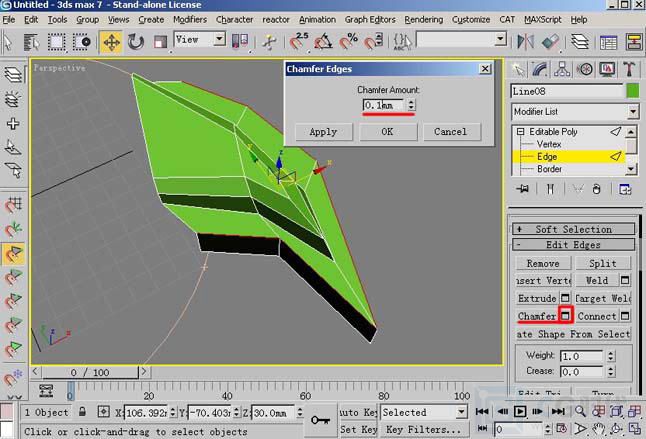Screen dimensions: 646x439
Task: Click Apply in Chamfer Edges dialog
Action: tap(323, 132)
